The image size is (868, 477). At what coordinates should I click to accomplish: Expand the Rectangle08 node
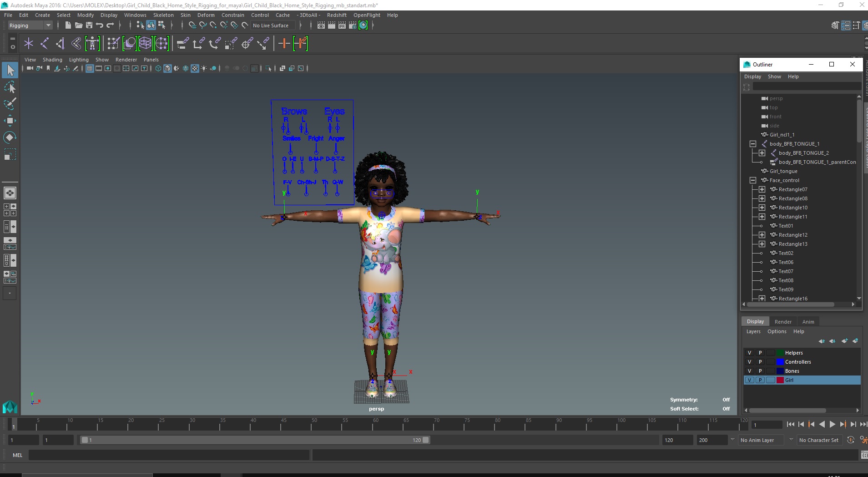pos(762,198)
